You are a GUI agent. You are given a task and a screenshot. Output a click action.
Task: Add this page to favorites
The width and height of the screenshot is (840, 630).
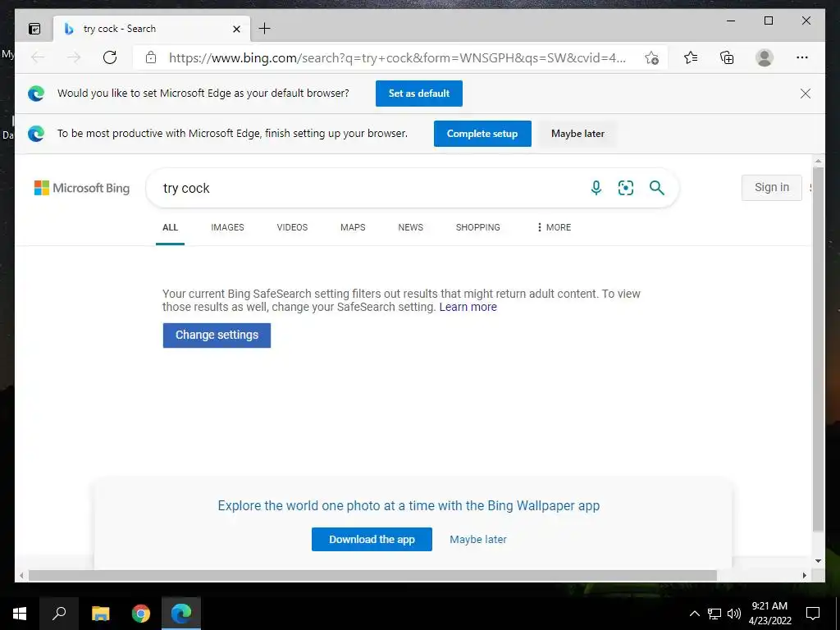(651, 57)
